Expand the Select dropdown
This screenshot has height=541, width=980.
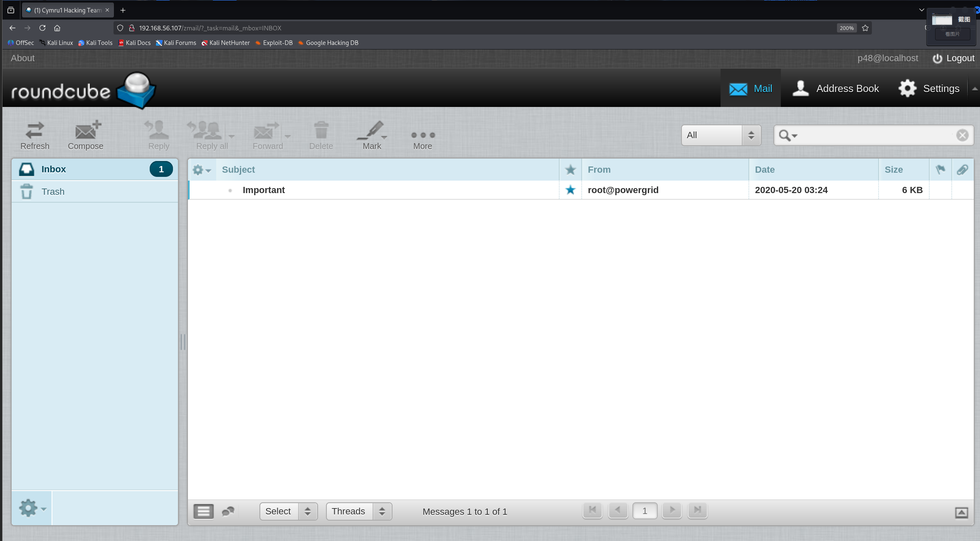click(289, 511)
